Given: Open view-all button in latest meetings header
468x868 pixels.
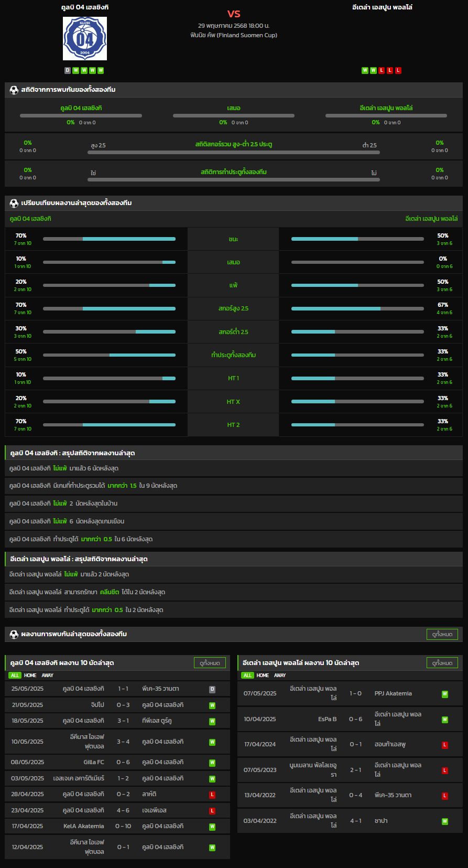Looking at the screenshot, I should tap(442, 634).
